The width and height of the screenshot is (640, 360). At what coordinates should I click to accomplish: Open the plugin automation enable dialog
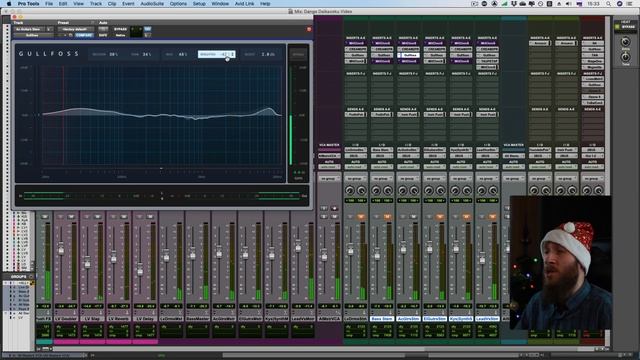[103, 29]
